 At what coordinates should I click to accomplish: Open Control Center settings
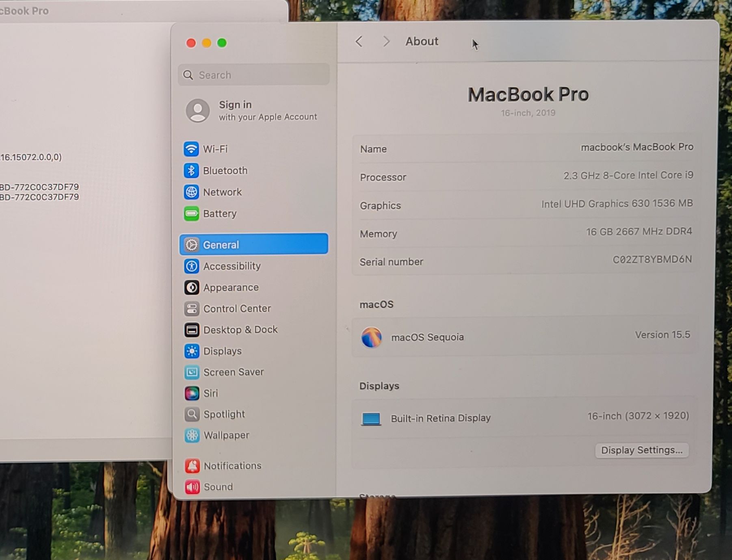pyautogui.click(x=236, y=309)
